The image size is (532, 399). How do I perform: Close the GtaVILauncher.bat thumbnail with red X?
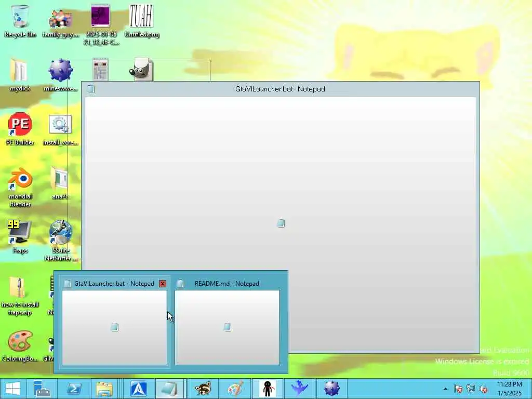[x=163, y=284]
